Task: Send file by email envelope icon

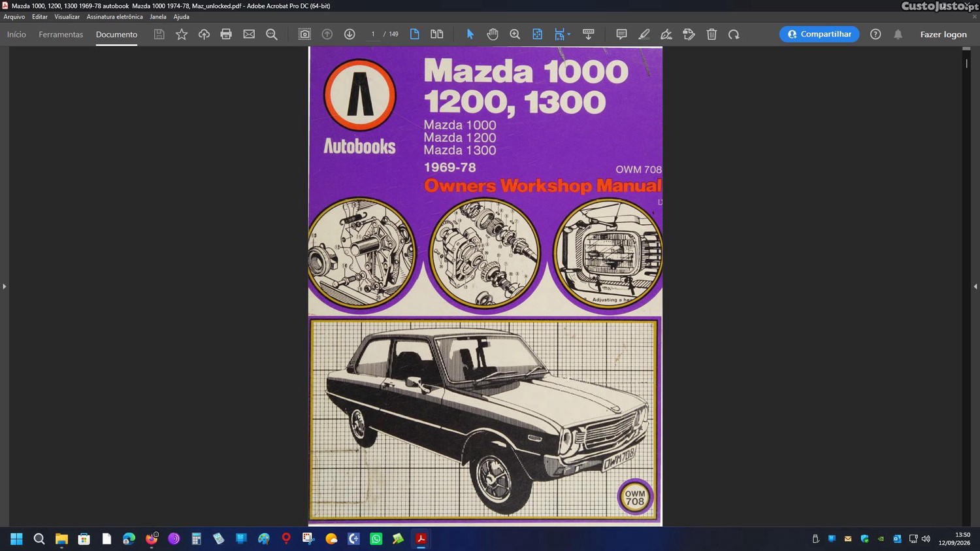Action: pos(249,35)
